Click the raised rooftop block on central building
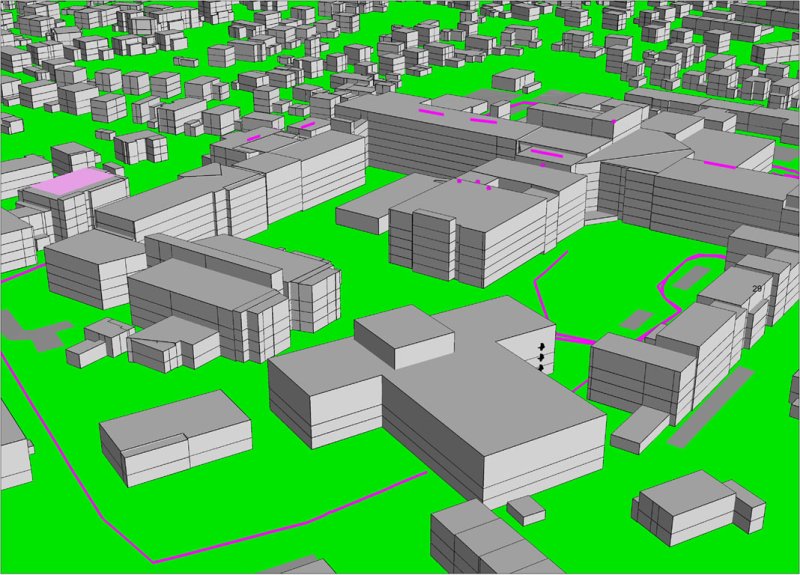Screen dimensions: 800x575 tap(404, 327)
